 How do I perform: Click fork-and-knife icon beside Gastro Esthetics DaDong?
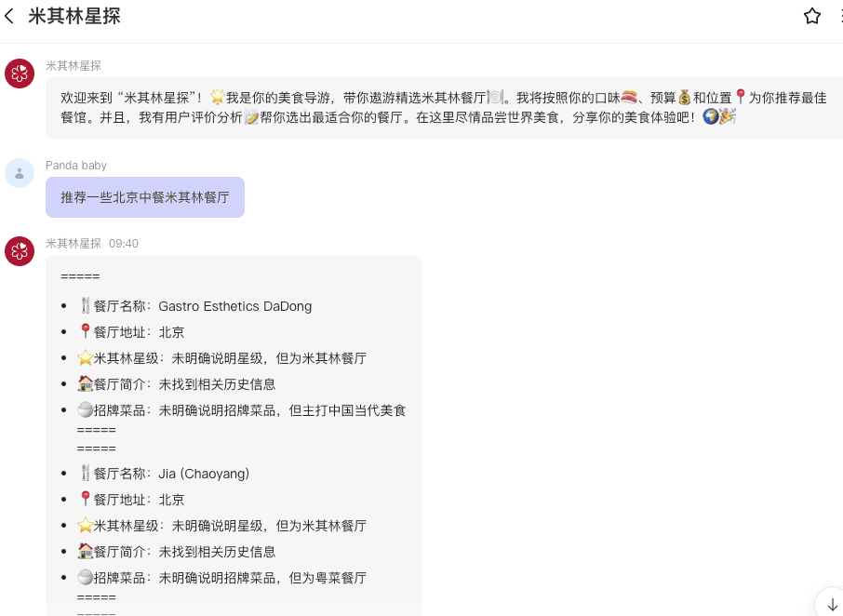pos(86,306)
